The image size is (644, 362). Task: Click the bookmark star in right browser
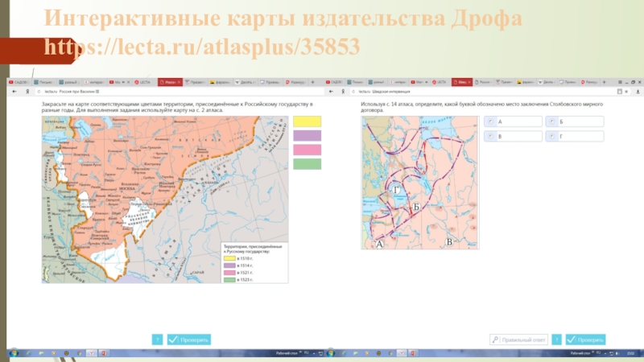pyautogui.click(x=620, y=93)
